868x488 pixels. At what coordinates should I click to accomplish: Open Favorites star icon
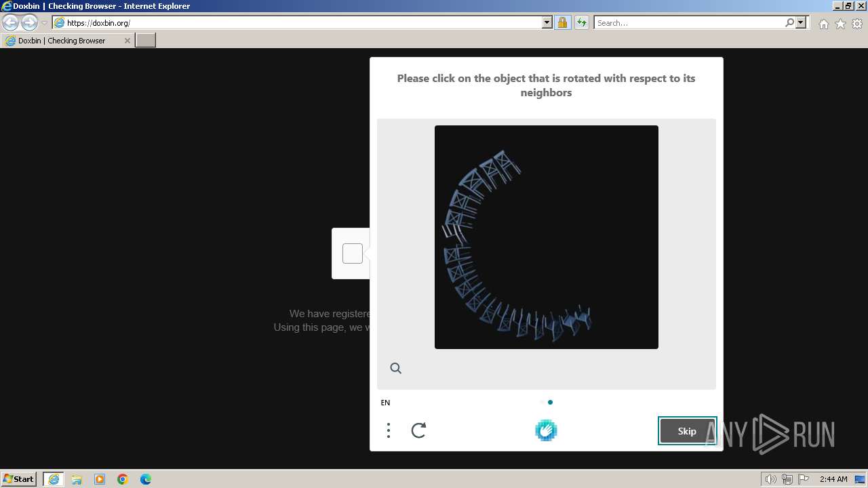840,24
